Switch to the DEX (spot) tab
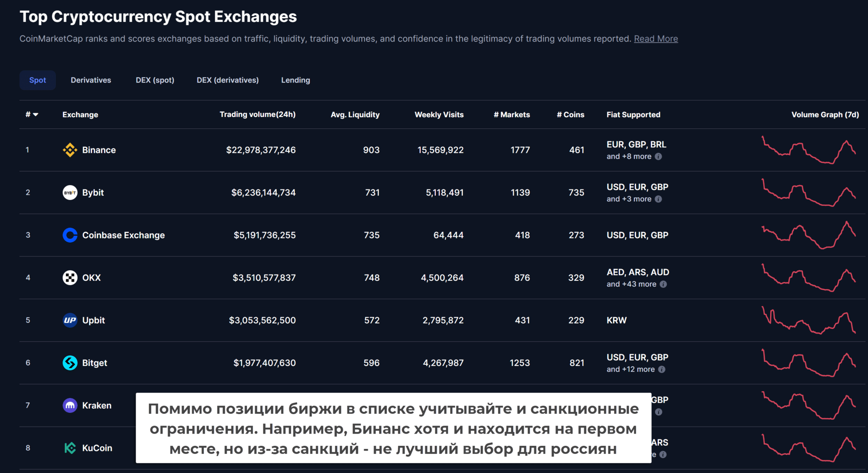 point(155,80)
